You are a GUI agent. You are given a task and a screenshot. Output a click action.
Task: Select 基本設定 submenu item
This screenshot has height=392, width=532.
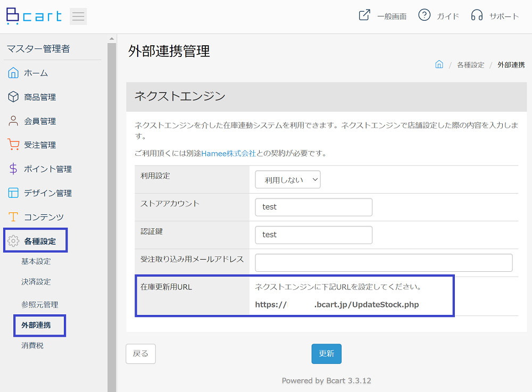[36, 262]
